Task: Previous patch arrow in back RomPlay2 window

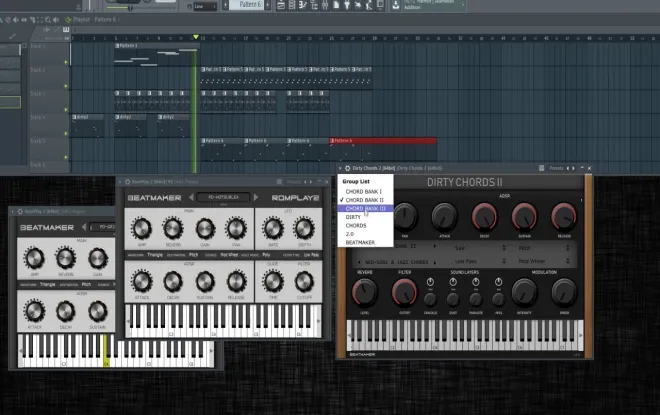Action: pos(84,227)
